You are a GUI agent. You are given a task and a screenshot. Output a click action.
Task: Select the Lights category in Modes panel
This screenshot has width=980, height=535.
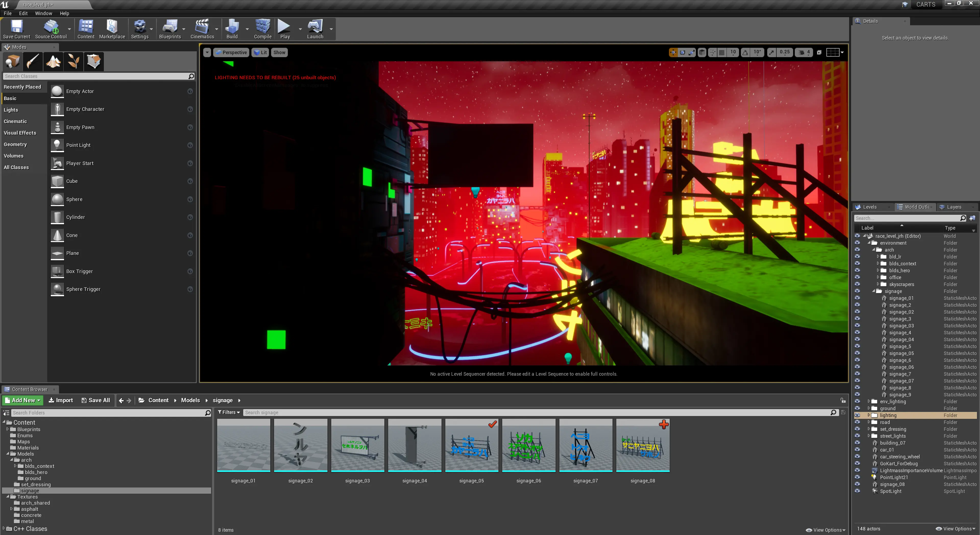11,110
